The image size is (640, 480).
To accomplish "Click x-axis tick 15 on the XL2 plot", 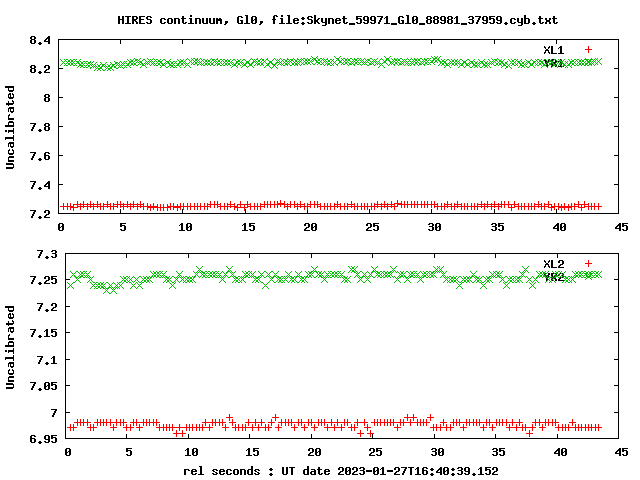I will click(252, 452).
